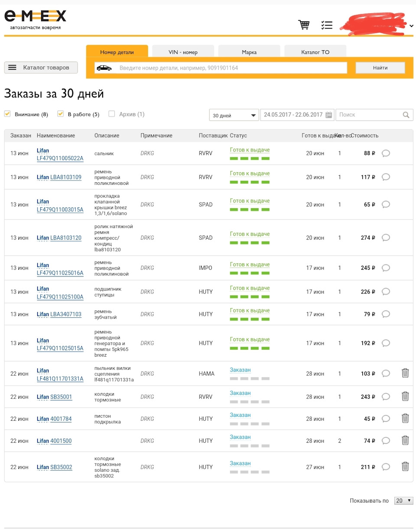The image size is (416, 532).
Task: Enable the Архив (1) filter
Action: coord(112,114)
